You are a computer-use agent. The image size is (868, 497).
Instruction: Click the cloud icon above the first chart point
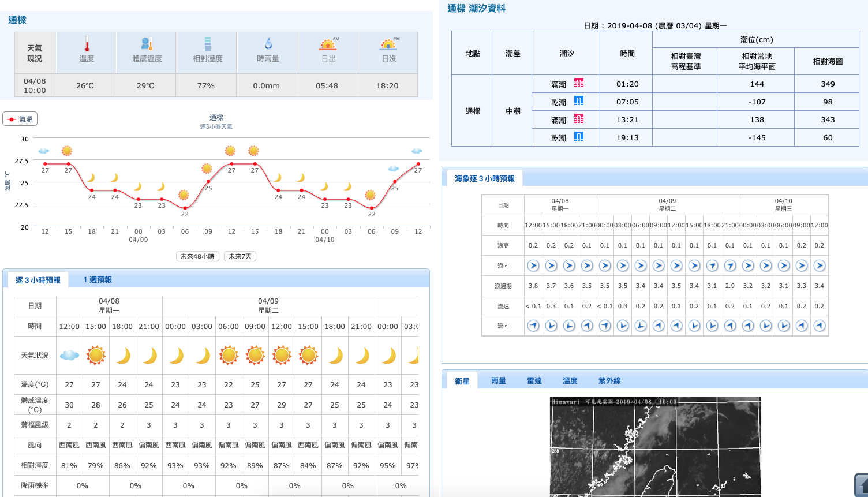click(x=44, y=151)
